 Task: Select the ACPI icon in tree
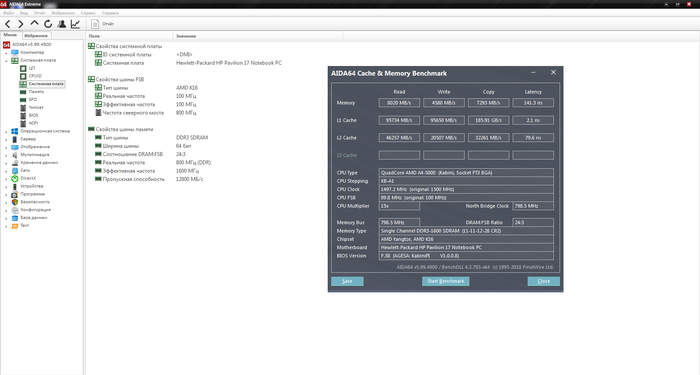(23, 123)
